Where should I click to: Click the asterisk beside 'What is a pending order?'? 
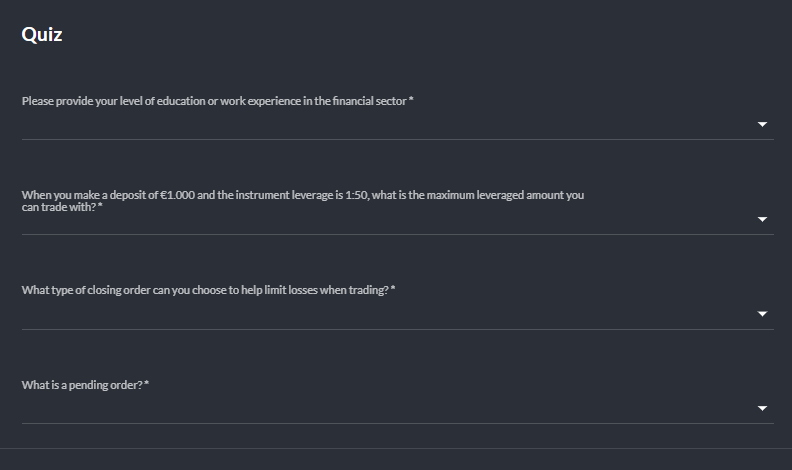[x=146, y=384]
